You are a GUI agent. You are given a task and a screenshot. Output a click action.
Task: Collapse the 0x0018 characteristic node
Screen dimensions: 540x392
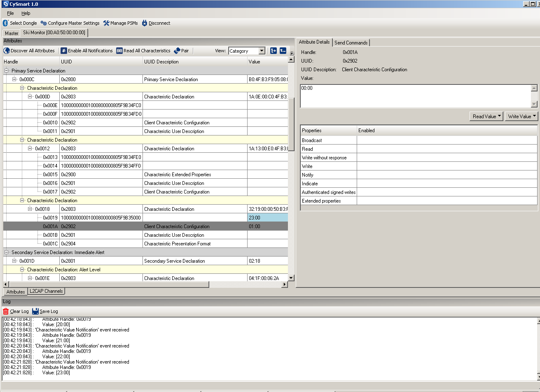point(30,209)
